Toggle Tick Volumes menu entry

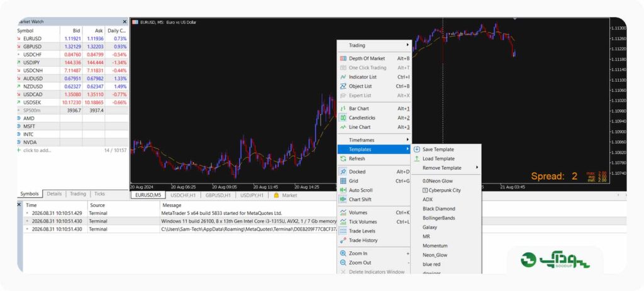(x=374, y=222)
